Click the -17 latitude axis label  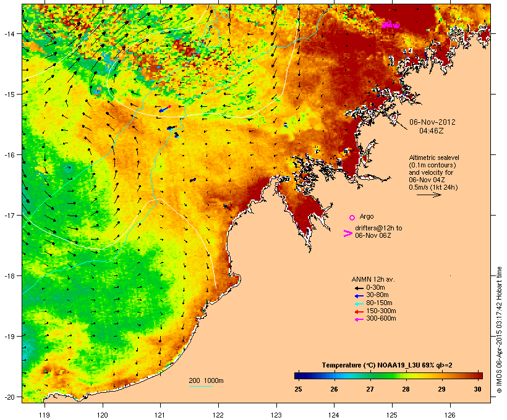(x=9, y=215)
